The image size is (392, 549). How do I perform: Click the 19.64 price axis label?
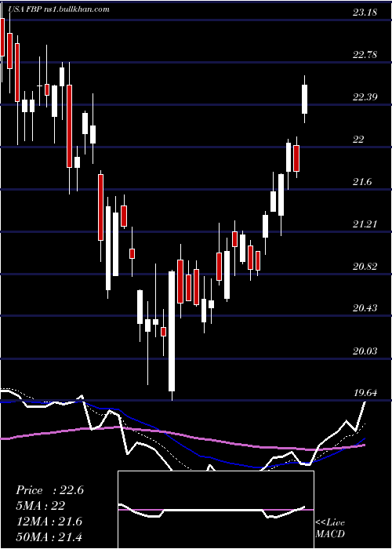pos(365,393)
